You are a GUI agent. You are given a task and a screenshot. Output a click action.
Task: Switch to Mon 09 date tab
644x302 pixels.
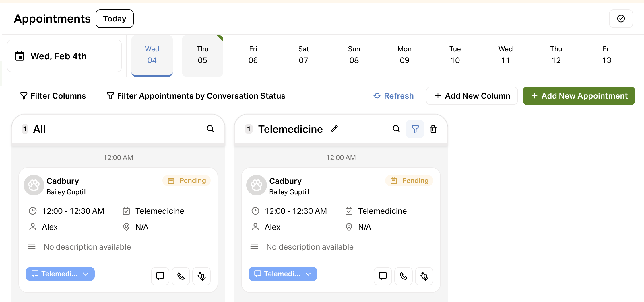[404, 55]
